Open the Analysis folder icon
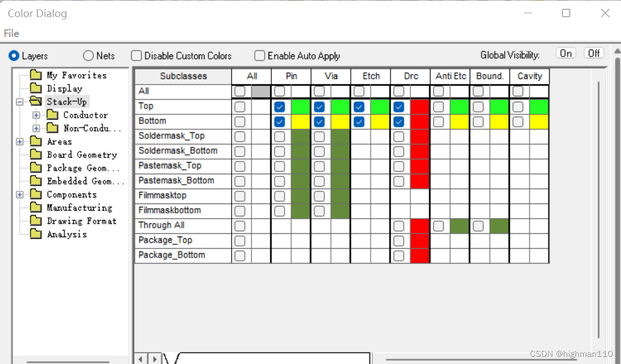Viewport: 621px width, 364px height. [36, 234]
